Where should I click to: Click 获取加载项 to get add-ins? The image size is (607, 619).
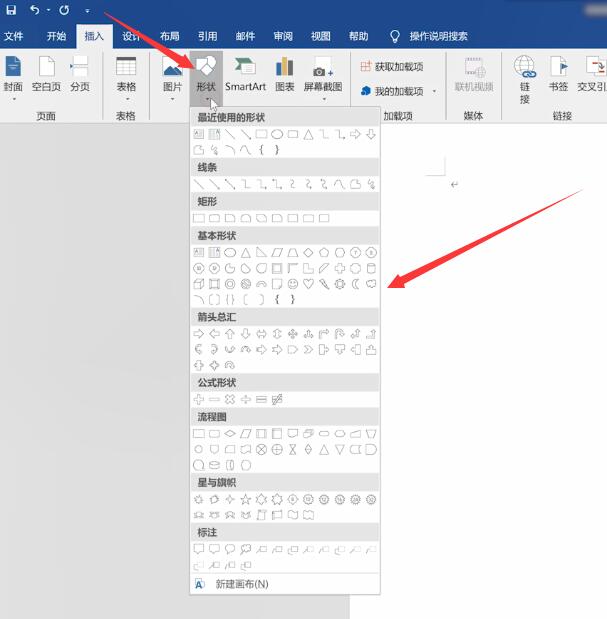coord(392,66)
